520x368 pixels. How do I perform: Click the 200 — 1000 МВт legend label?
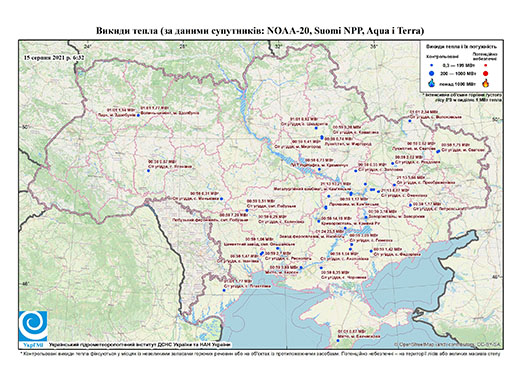click(x=457, y=73)
